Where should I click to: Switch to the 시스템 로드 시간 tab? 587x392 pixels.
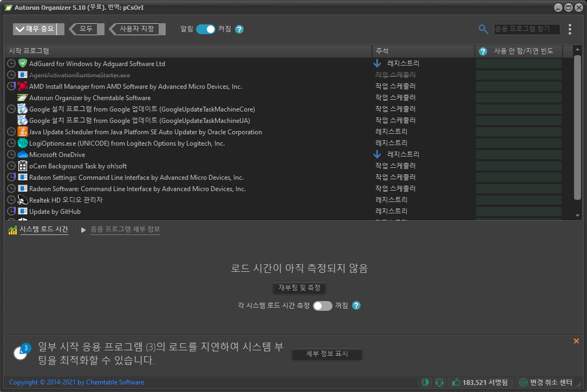(44, 229)
